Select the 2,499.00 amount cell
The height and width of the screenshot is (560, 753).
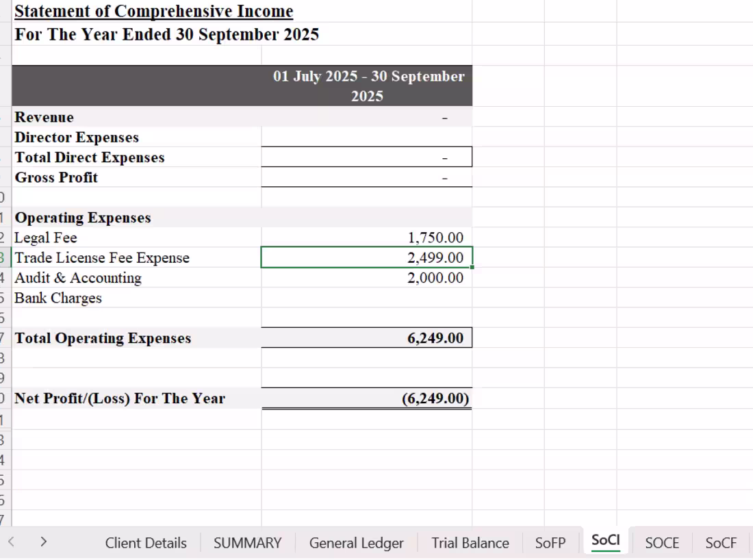pyautogui.click(x=367, y=257)
